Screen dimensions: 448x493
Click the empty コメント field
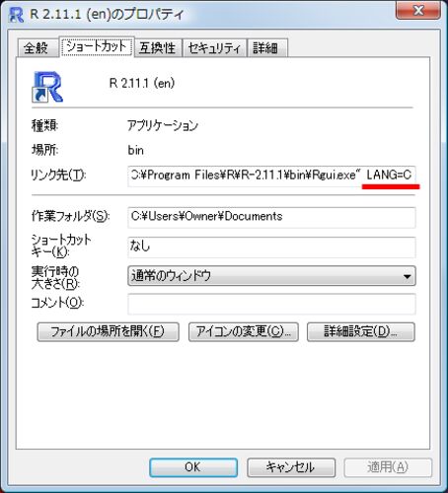coord(271,304)
